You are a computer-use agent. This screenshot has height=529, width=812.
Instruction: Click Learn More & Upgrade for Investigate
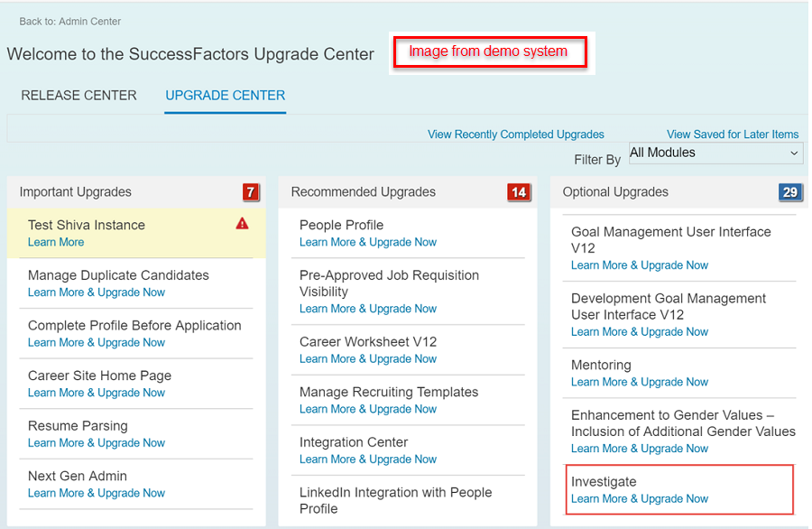coord(640,499)
